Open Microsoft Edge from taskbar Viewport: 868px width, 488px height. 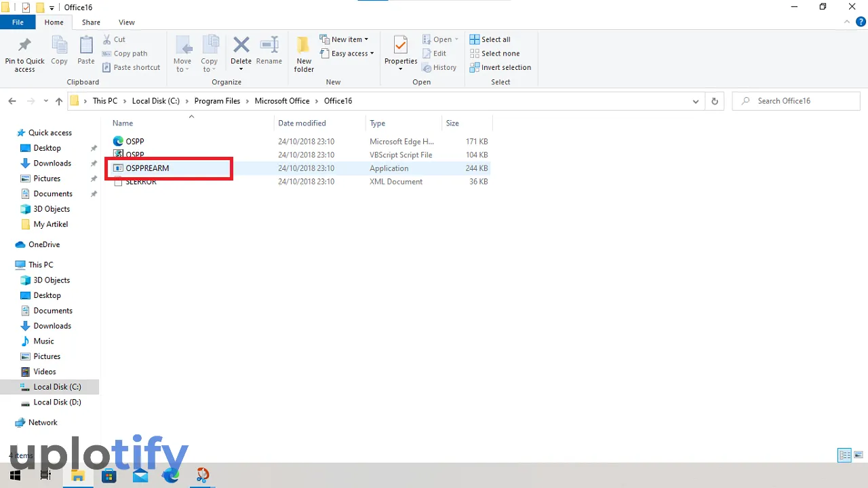click(x=171, y=475)
